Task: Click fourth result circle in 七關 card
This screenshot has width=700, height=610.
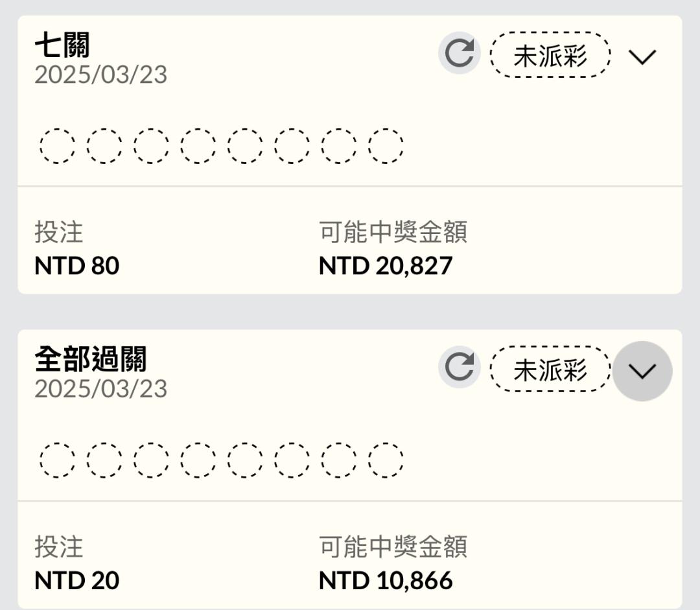Action: click(198, 146)
